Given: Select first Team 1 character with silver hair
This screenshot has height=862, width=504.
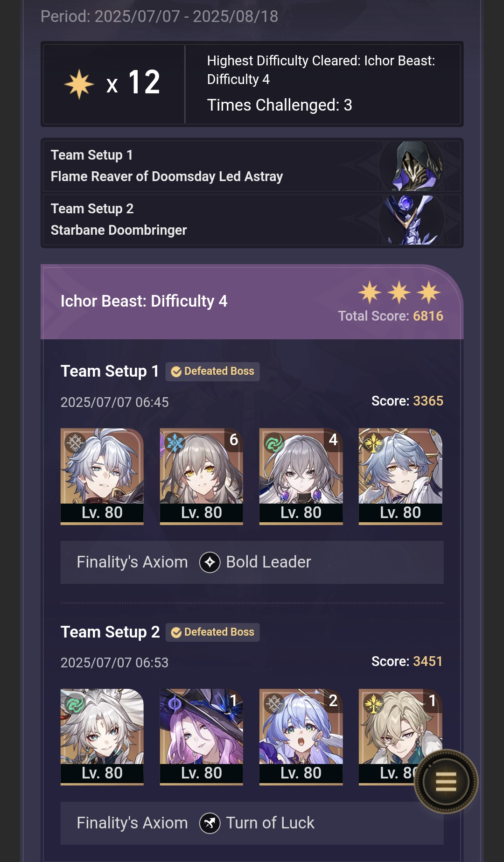Looking at the screenshot, I should 102,477.
